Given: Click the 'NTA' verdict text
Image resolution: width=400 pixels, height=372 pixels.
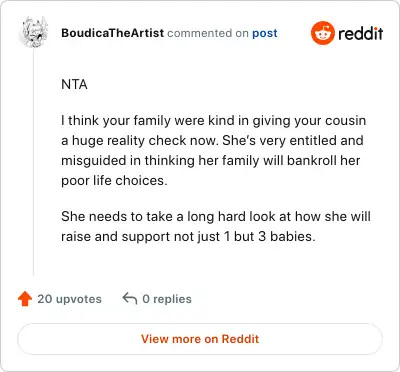Looking at the screenshot, I should point(74,84).
